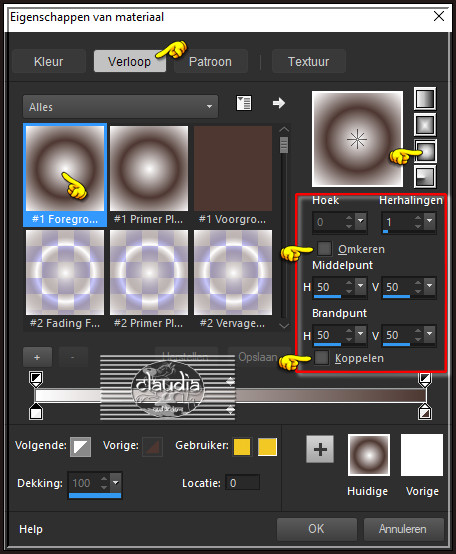
Task: Select the linear gradient style icon
Action: [x=425, y=99]
